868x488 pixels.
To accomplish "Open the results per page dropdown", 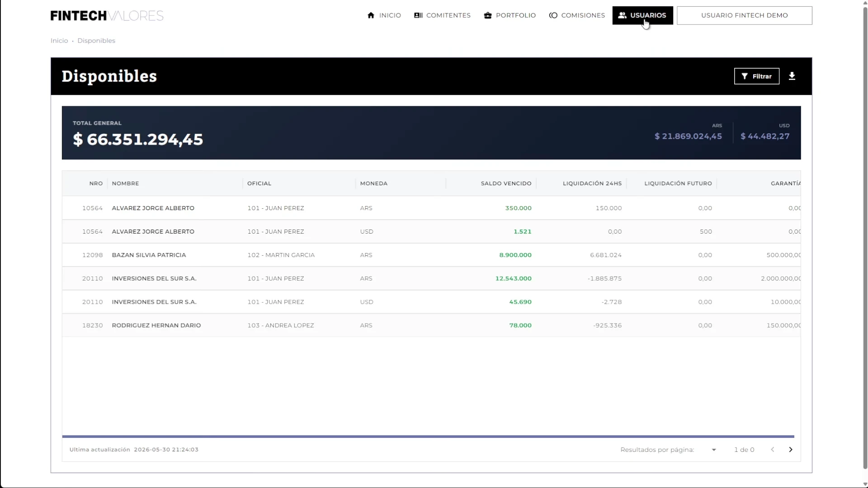I will click(713, 450).
